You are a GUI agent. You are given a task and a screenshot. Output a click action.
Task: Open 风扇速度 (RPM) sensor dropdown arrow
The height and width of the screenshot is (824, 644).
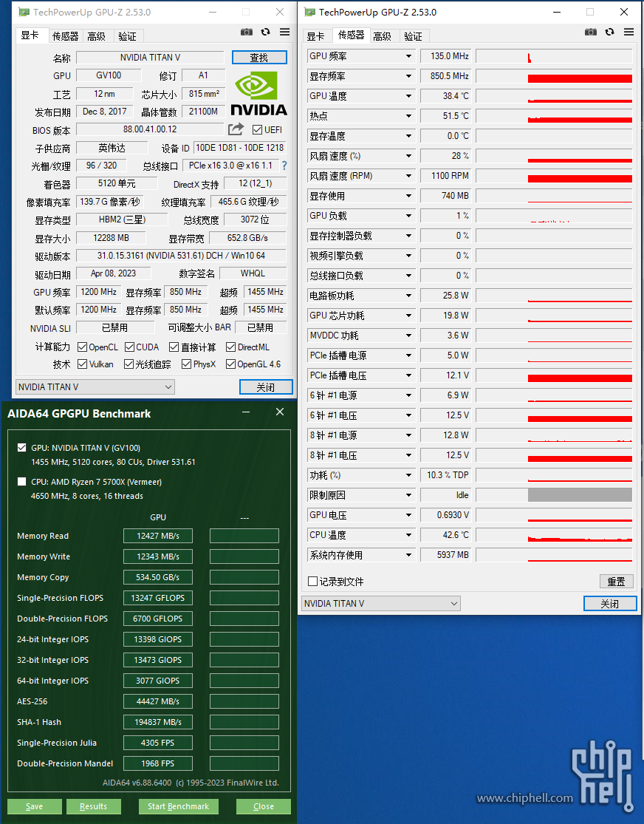coord(408,176)
